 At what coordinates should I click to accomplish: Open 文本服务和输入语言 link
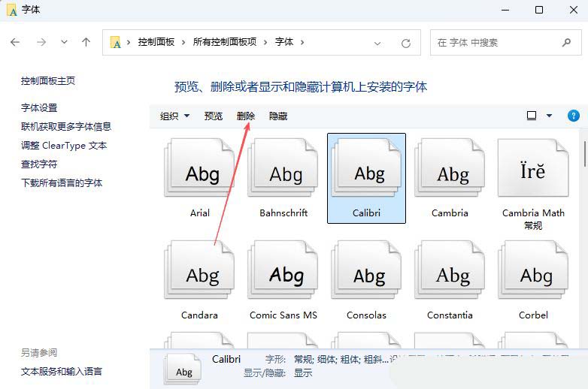[62, 372]
